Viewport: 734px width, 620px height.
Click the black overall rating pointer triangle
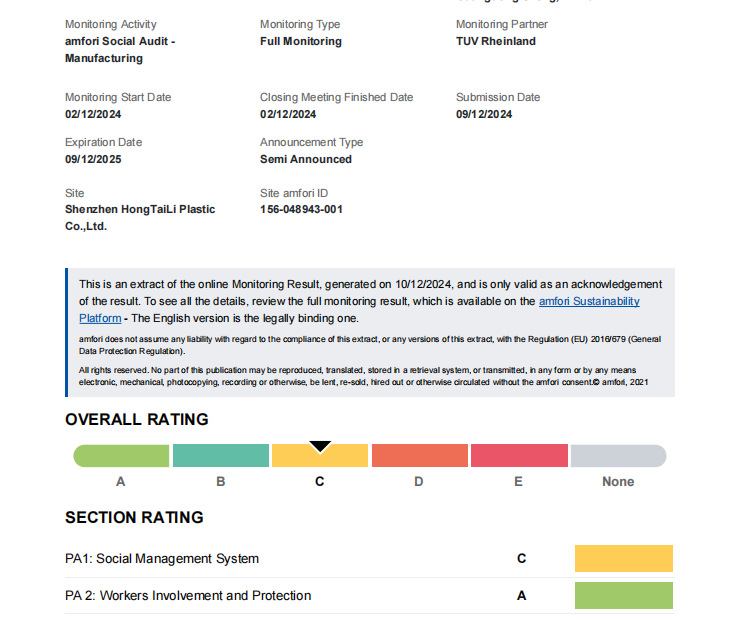320,446
